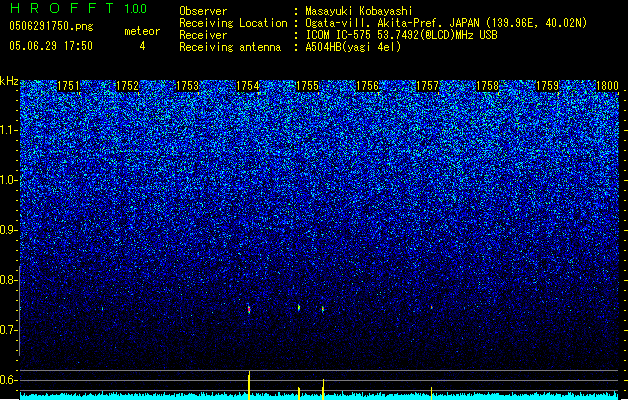This screenshot has height=400, width=629.
Task: Click the HROFFT 1.00 title text
Action: pyautogui.click(x=79, y=8)
